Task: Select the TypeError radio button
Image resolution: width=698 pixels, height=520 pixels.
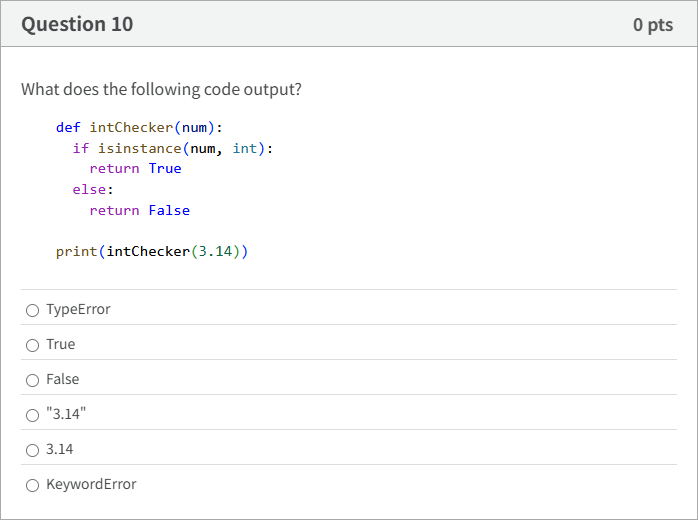Action: coord(32,310)
